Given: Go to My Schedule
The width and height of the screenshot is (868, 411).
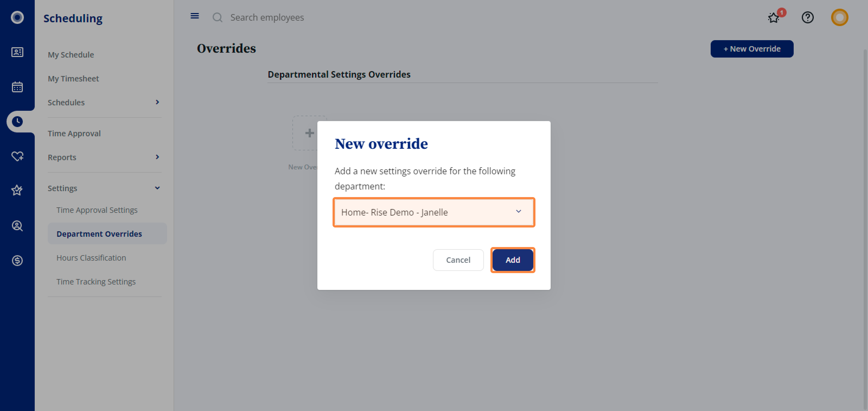Looking at the screenshot, I should pyautogui.click(x=71, y=55).
